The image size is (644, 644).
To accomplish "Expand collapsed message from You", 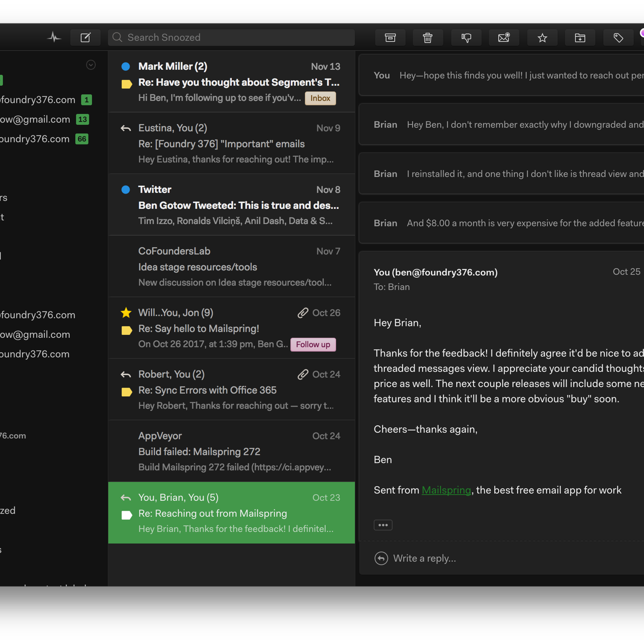I will pyautogui.click(x=502, y=75).
